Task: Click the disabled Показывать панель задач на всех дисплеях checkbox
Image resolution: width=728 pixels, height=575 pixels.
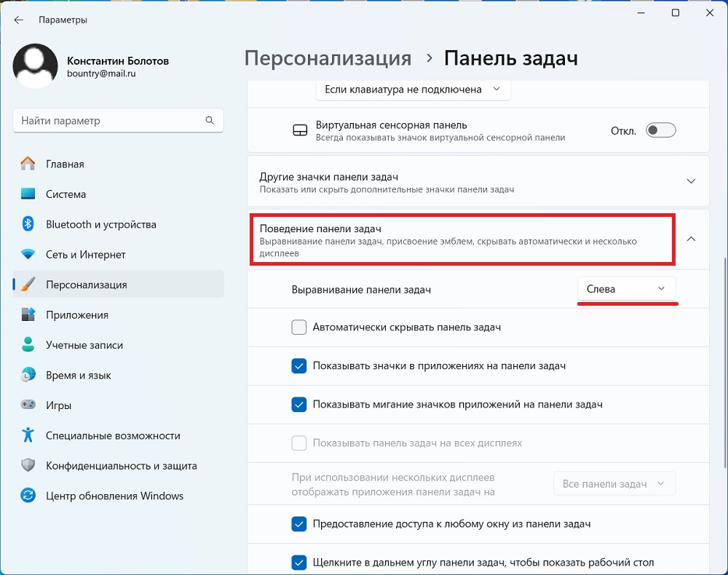Action: [x=299, y=443]
